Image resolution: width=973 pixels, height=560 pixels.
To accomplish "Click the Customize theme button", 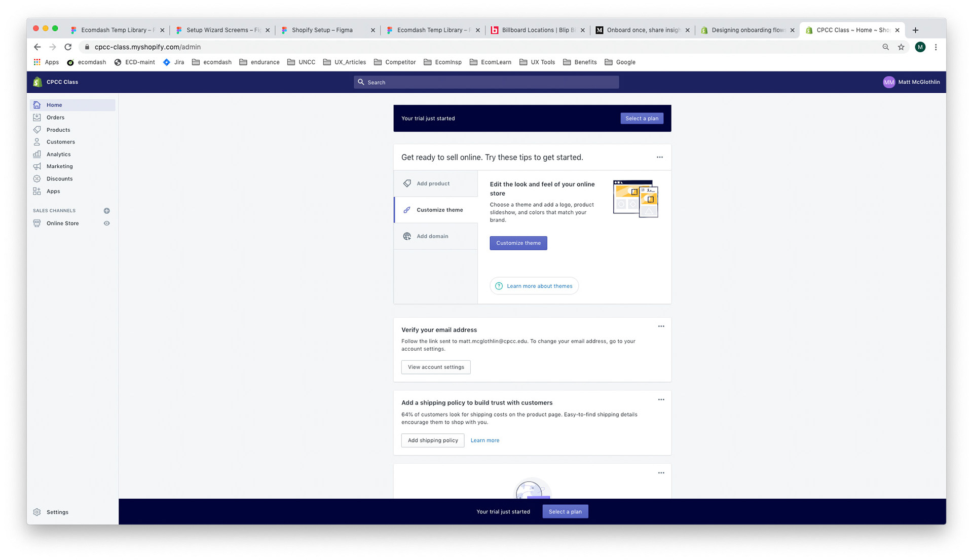I will coord(518,243).
